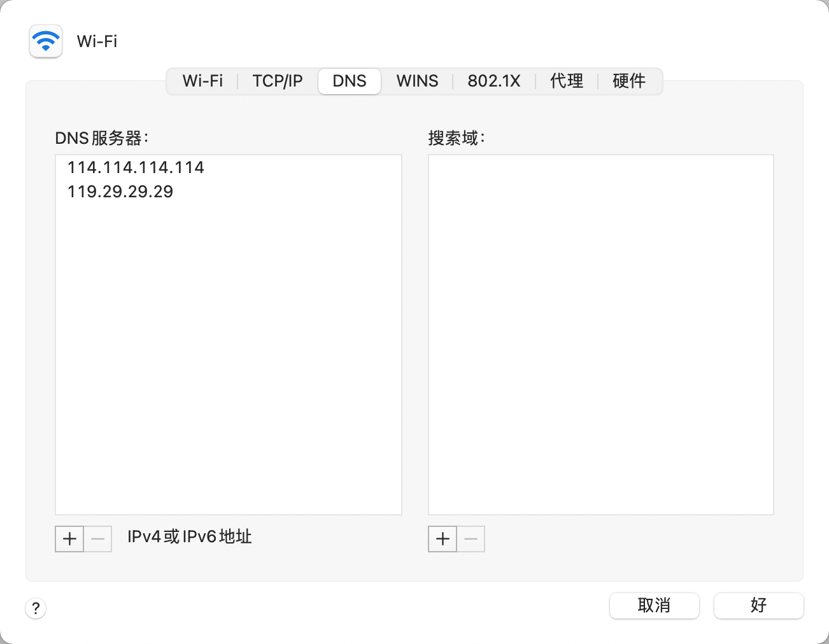
Task: Open the 硬件 tab
Action: [629, 81]
